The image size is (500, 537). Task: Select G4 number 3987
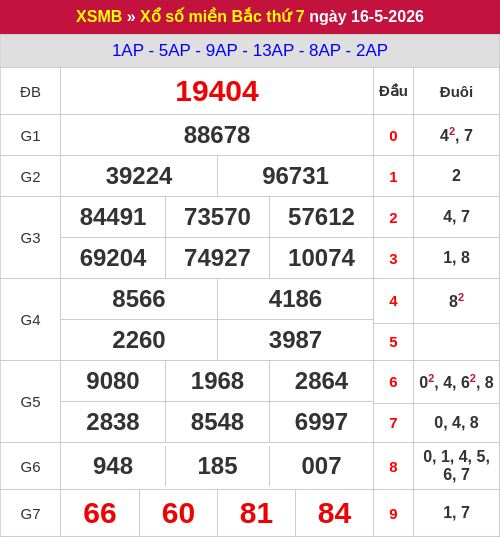pos(295,340)
